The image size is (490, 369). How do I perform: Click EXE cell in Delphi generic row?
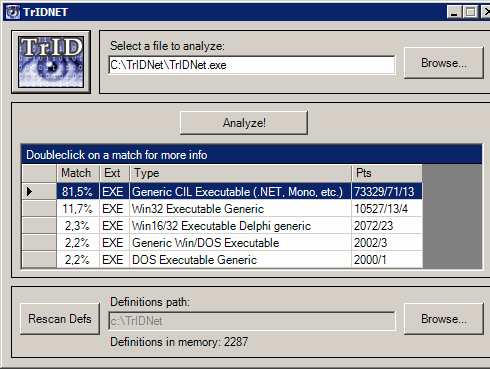tap(114, 226)
